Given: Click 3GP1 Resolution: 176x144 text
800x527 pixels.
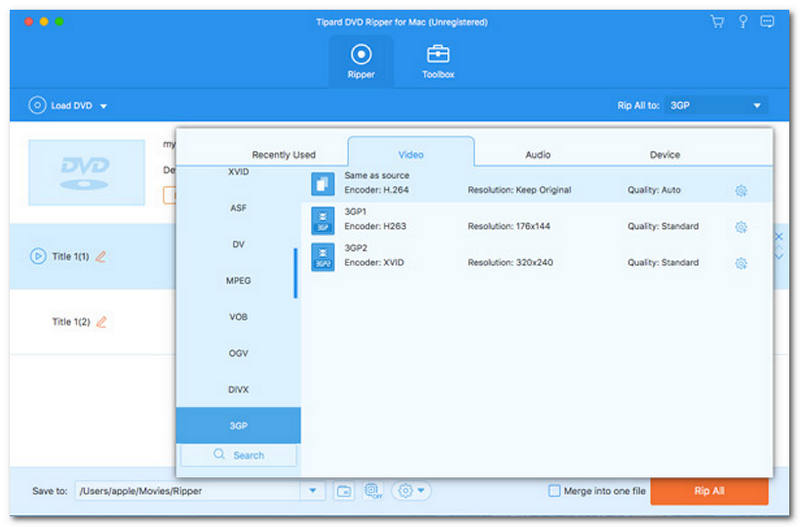Looking at the screenshot, I should tap(509, 226).
